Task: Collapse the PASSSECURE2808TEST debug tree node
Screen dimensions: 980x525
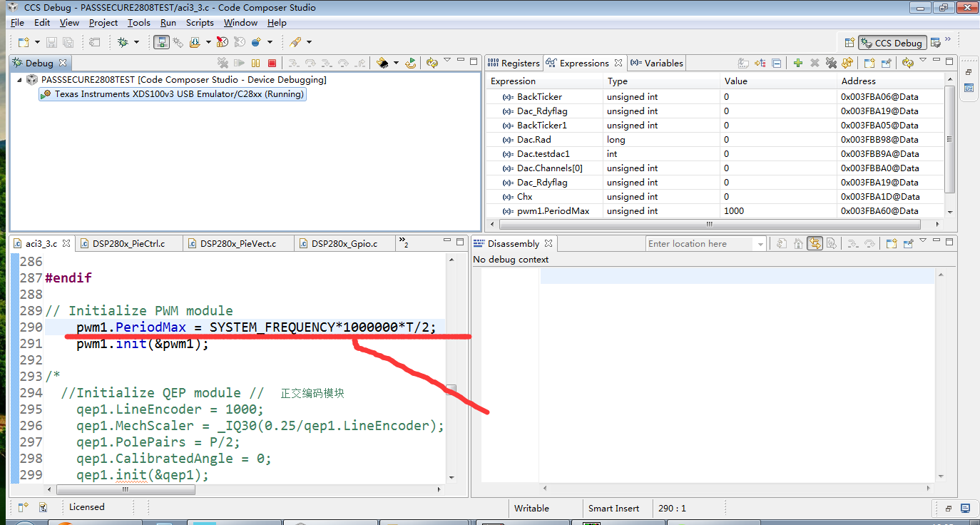Action: (x=20, y=80)
